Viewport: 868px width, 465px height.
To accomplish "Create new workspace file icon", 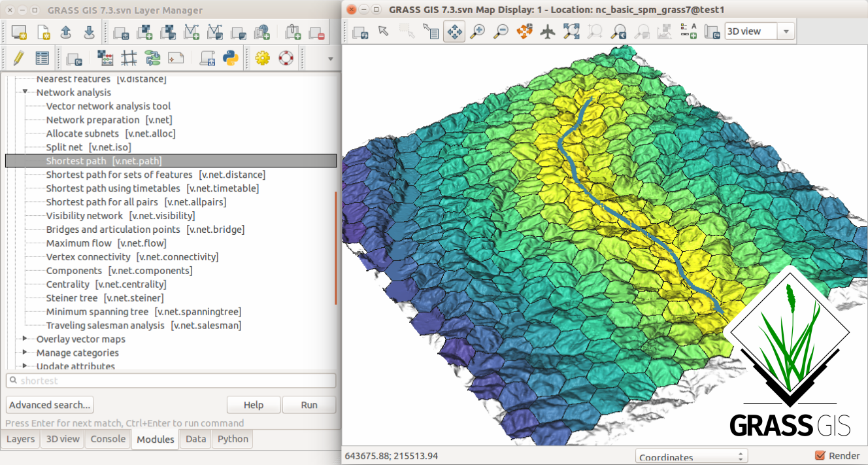I will tap(43, 33).
